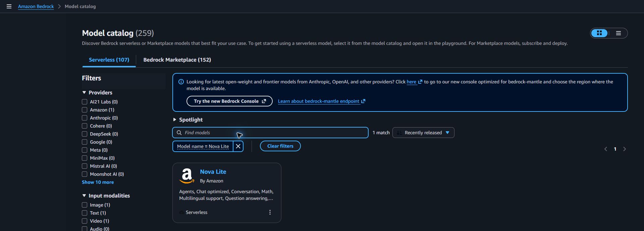The width and height of the screenshot is (644, 231).
Task: Check the Image input modality filter
Action: tap(85, 205)
